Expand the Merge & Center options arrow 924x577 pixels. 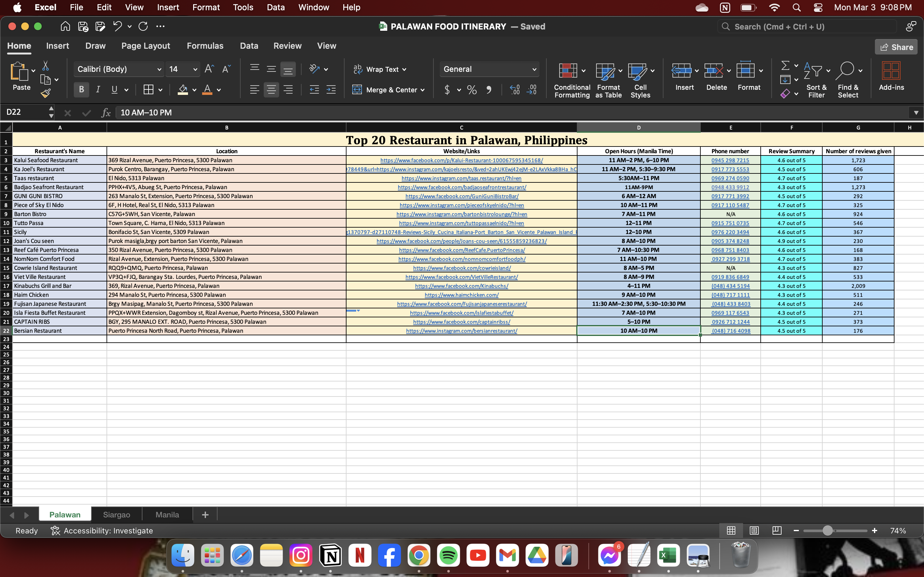pos(423,90)
